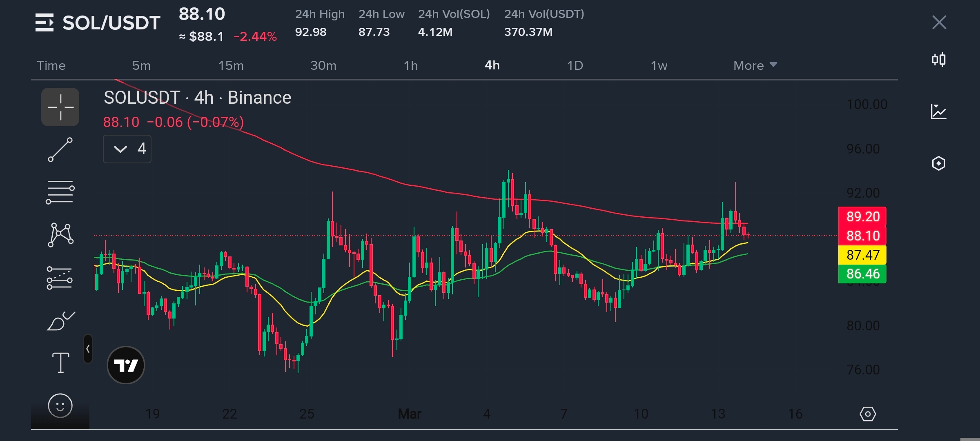Open chart settings gear below the price axis

868,414
